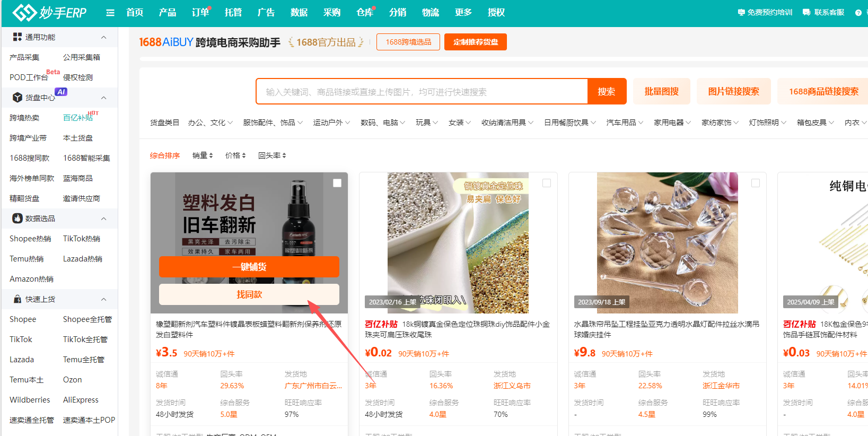Click the 联系客服 chat icon

click(x=806, y=12)
